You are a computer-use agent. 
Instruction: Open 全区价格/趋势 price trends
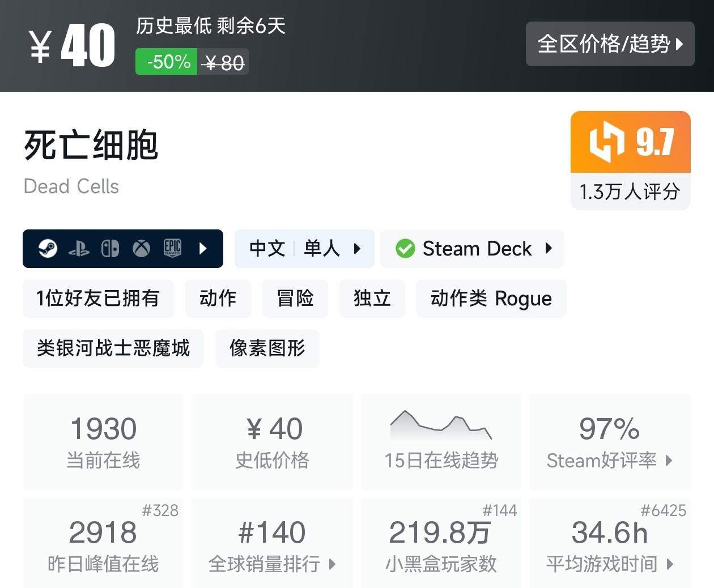[x=610, y=44]
